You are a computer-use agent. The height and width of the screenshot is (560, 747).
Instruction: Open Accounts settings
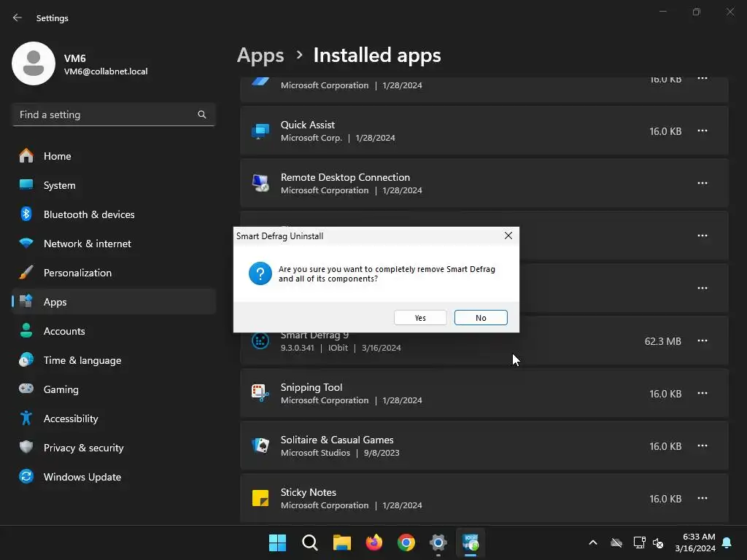pyautogui.click(x=114, y=331)
